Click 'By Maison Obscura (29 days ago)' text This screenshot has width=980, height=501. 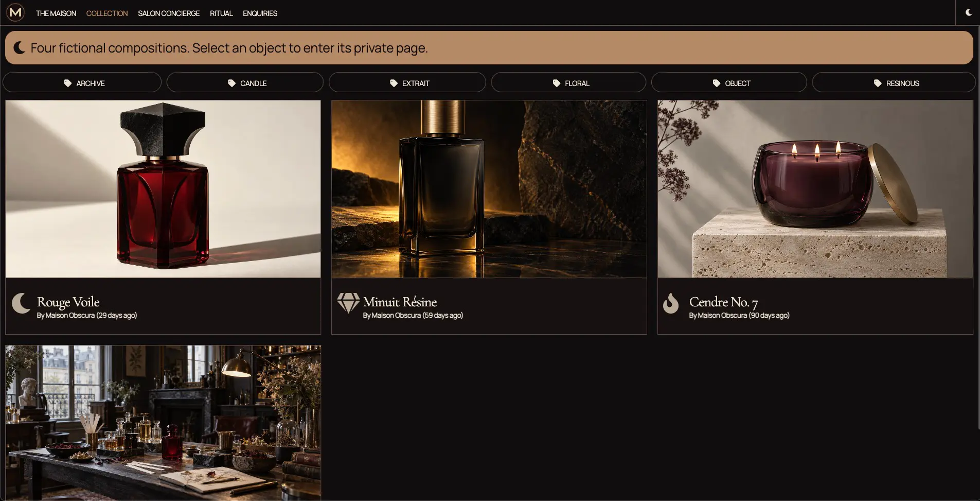coord(87,315)
